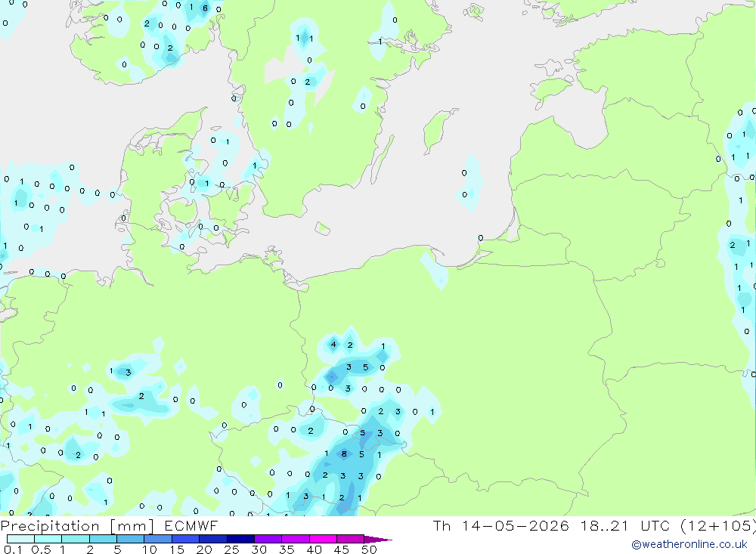
Task: Click the legend label '20'
Action: [204, 549]
